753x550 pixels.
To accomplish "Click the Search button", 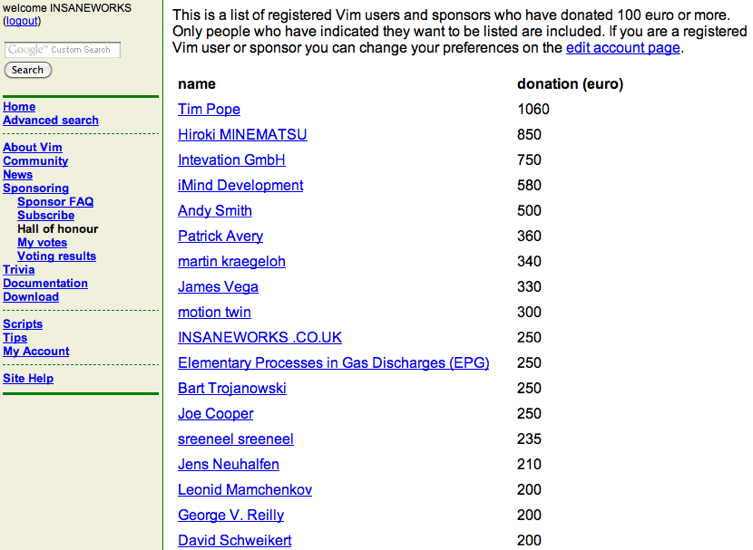I will point(28,70).
